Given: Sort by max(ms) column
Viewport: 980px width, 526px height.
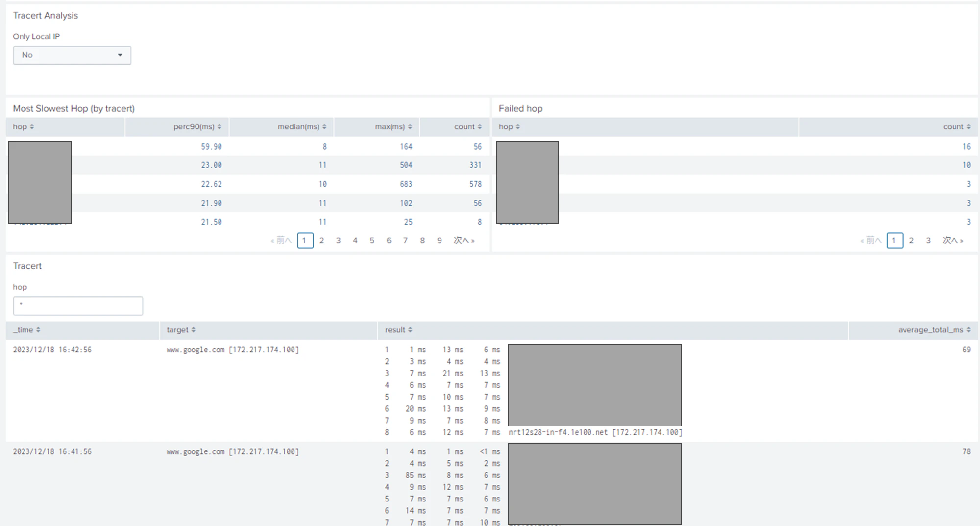Looking at the screenshot, I should tap(393, 126).
